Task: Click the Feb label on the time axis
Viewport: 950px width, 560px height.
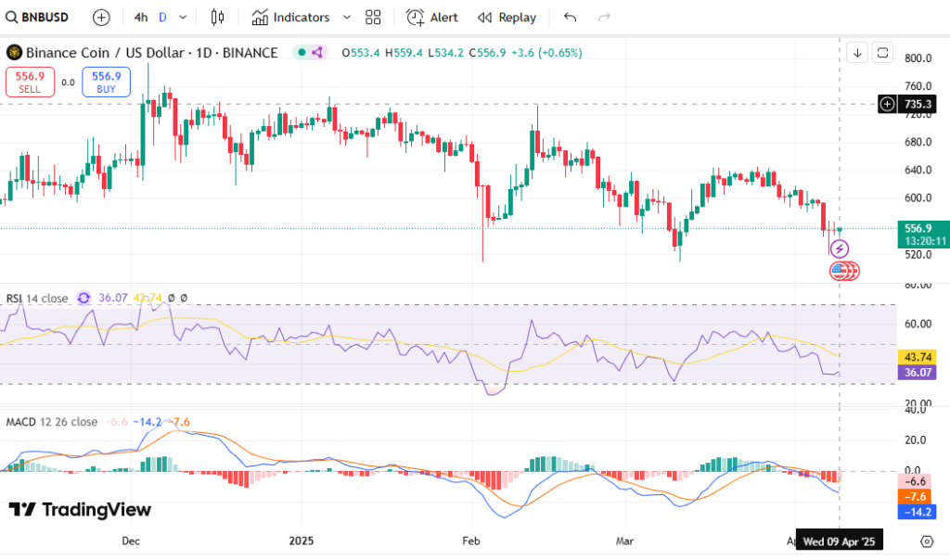Action: [x=470, y=541]
